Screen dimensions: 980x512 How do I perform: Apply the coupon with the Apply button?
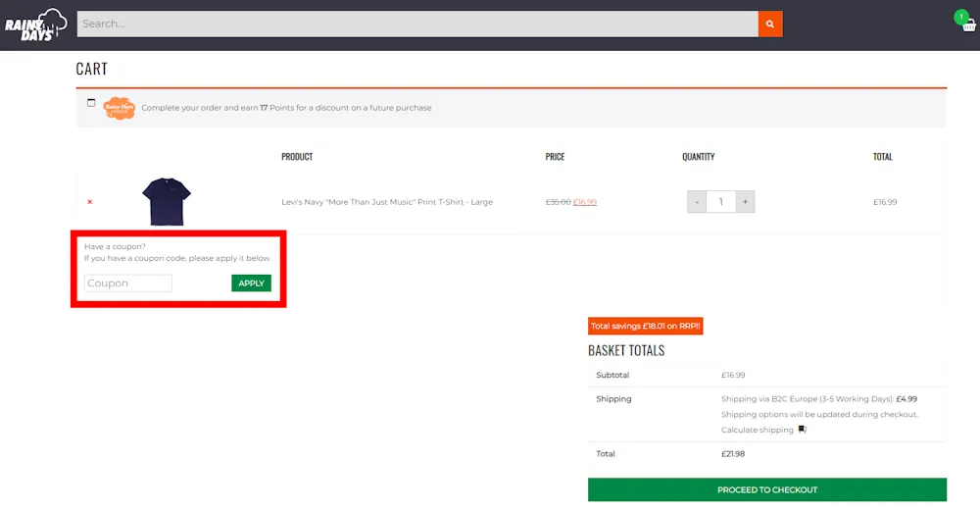[251, 282]
